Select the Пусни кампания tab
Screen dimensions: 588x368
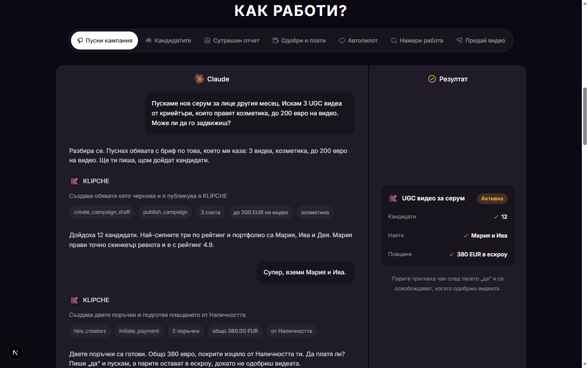pos(105,40)
